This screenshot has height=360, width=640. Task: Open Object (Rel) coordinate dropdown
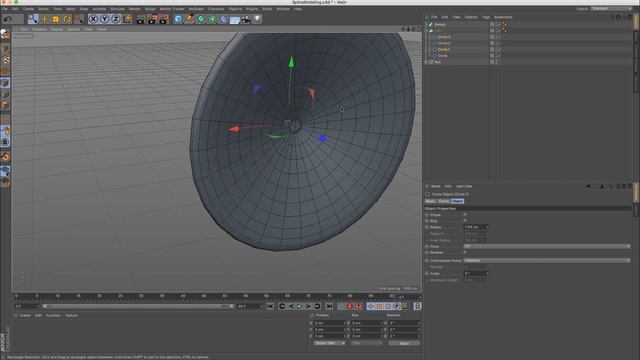329,343
